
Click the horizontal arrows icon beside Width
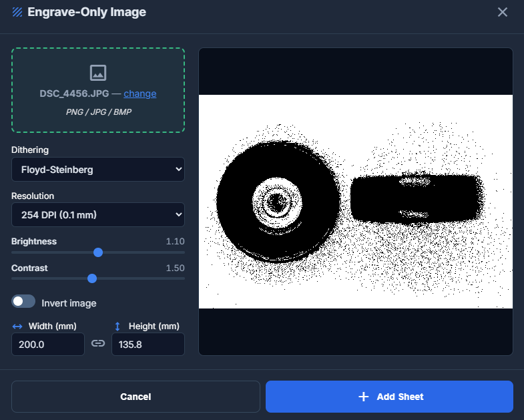tap(17, 327)
